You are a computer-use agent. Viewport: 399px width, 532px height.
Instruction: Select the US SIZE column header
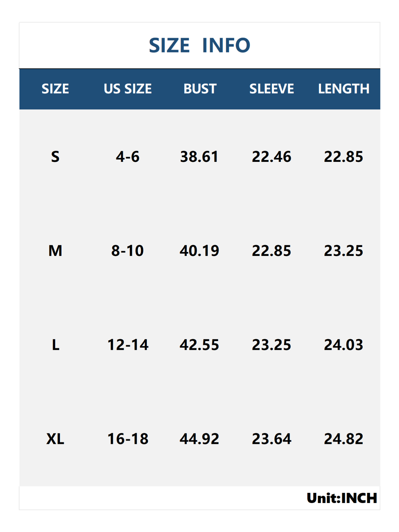[128, 89]
